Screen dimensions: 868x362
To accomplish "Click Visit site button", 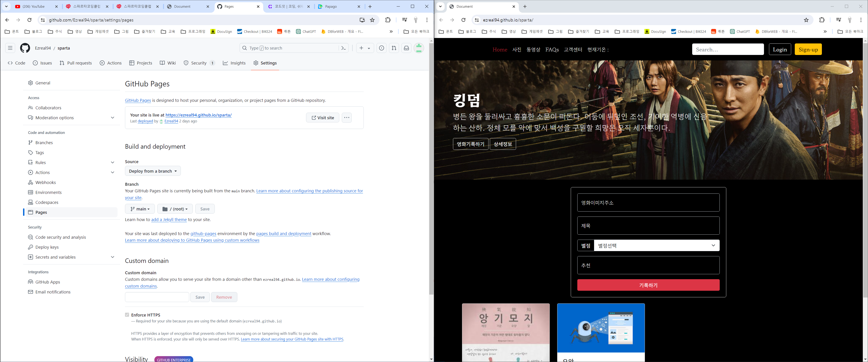I will click(x=323, y=117).
